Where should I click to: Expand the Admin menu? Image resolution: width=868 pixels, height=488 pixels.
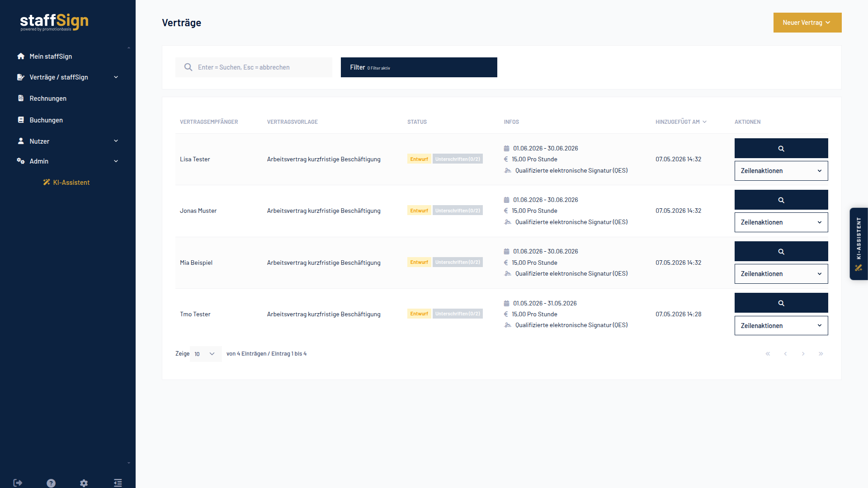pyautogui.click(x=68, y=161)
